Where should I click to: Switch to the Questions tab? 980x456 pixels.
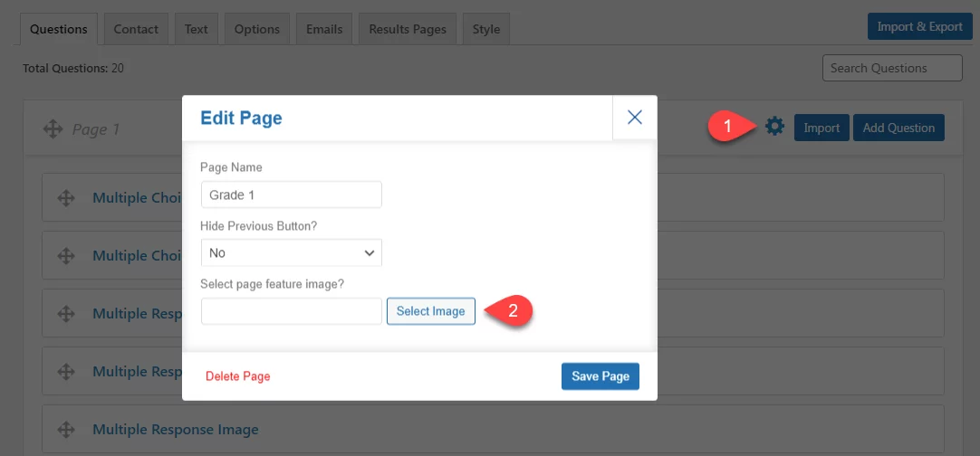(x=59, y=29)
